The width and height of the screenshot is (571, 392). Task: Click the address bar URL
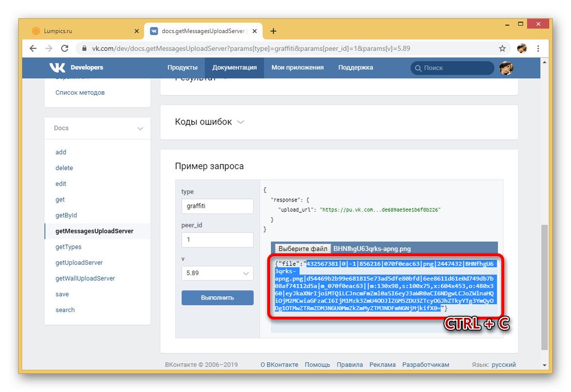coord(251,49)
